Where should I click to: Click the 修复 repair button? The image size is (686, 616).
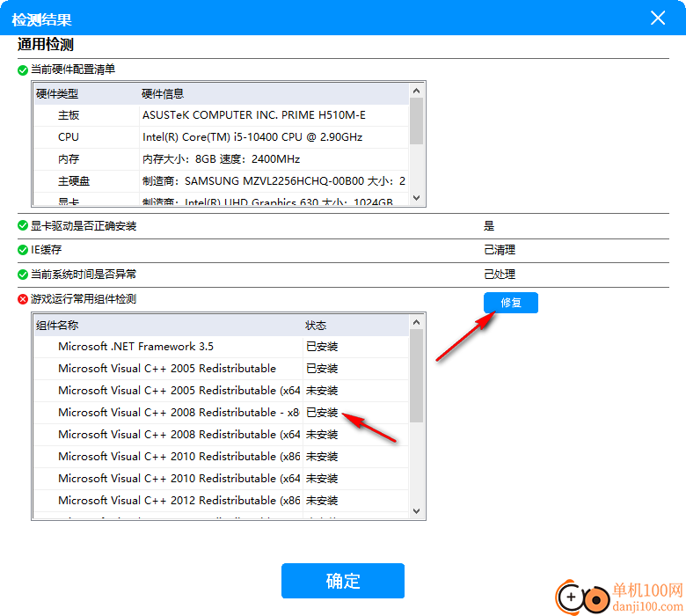[x=511, y=303]
